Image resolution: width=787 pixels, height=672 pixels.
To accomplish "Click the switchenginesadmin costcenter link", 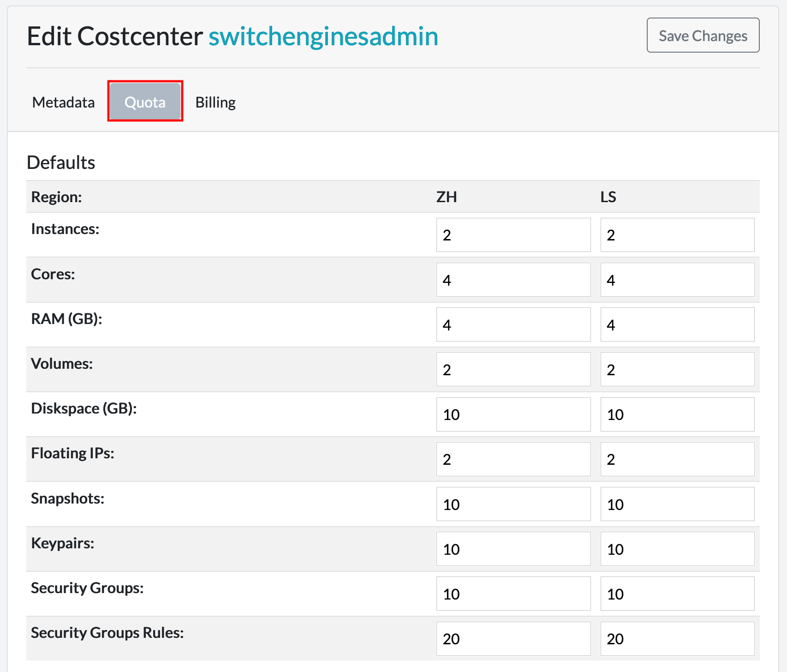I will click(323, 36).
